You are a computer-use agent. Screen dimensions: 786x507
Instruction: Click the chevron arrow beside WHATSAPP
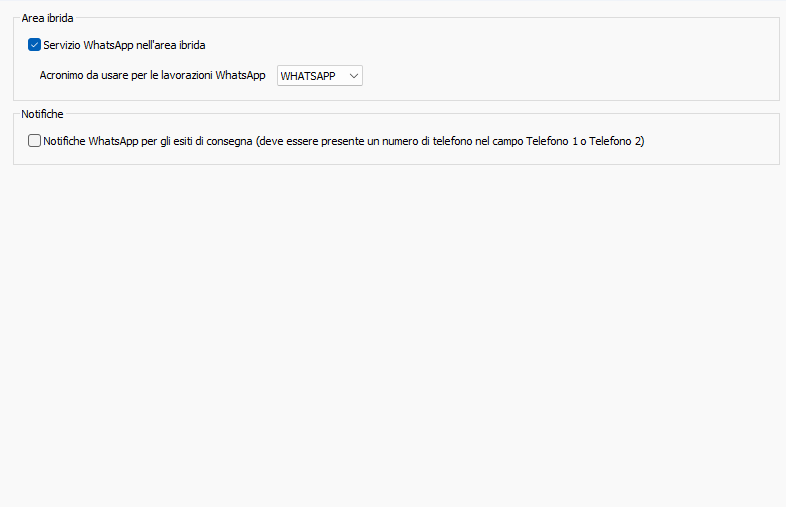pos(354,75)
